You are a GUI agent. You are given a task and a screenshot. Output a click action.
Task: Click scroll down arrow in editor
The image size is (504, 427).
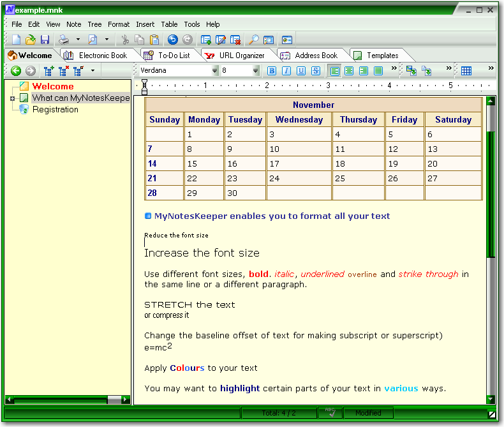(x=491, y=400)
